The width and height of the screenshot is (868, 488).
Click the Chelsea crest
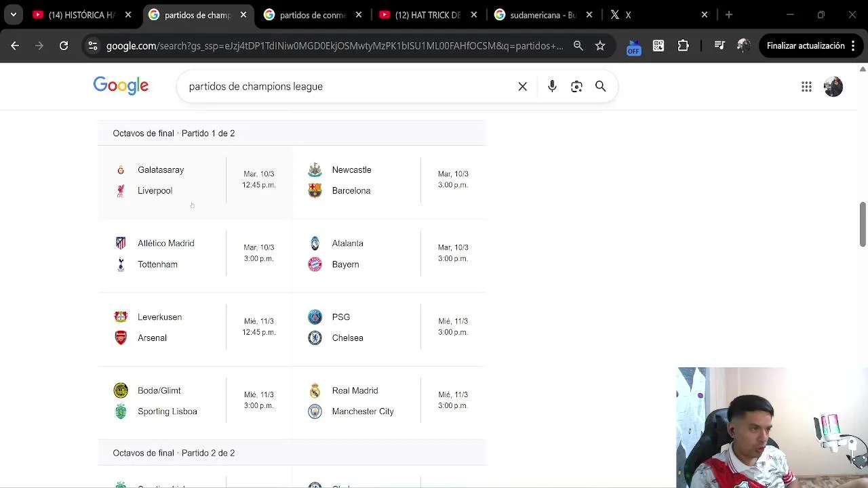(315, 338)
